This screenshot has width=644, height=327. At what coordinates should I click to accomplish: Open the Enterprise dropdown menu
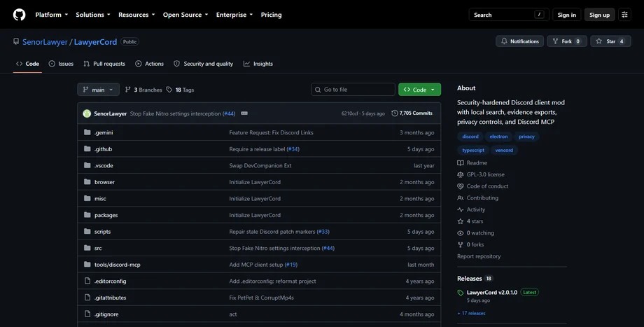(234, 15)
